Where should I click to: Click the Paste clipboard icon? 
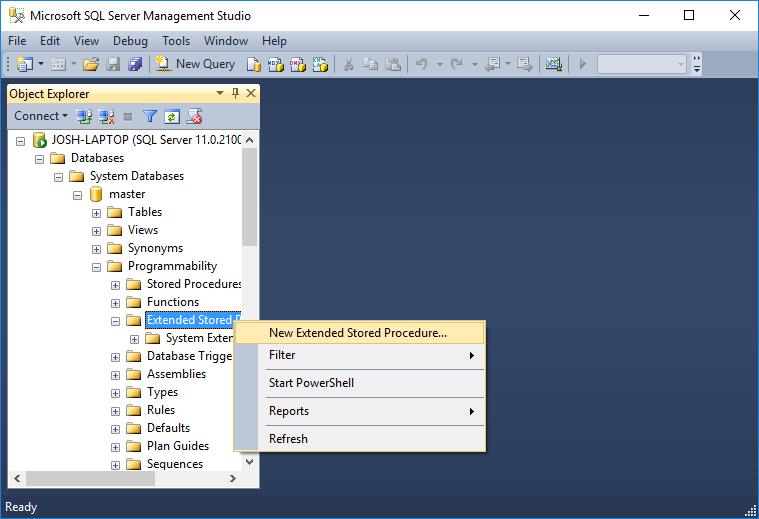click(393, 64)
